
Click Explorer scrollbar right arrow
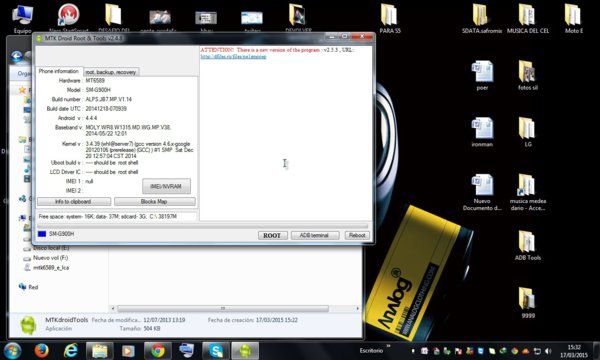click(357, 308)
